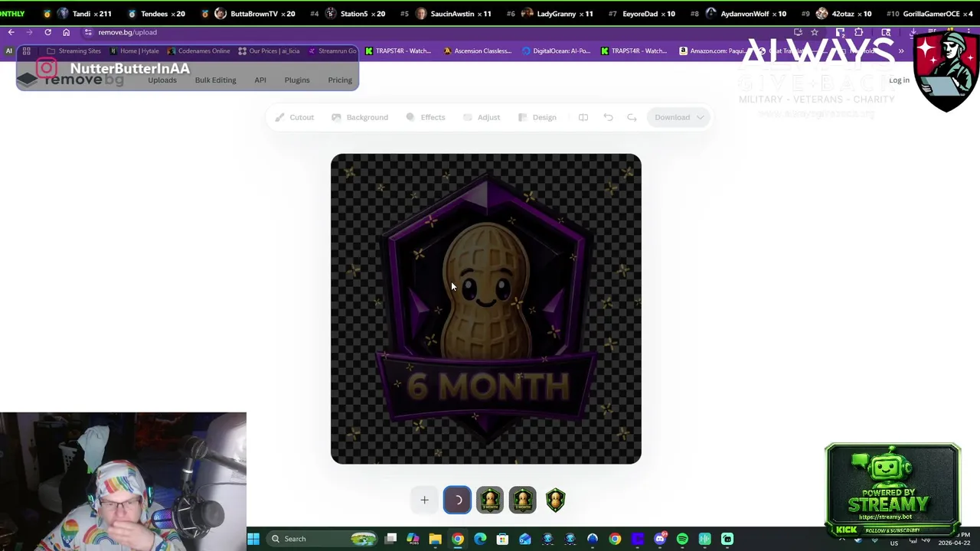
Task: Select the last hexagon badge thumbnail
Action: (x=556, y=500)
